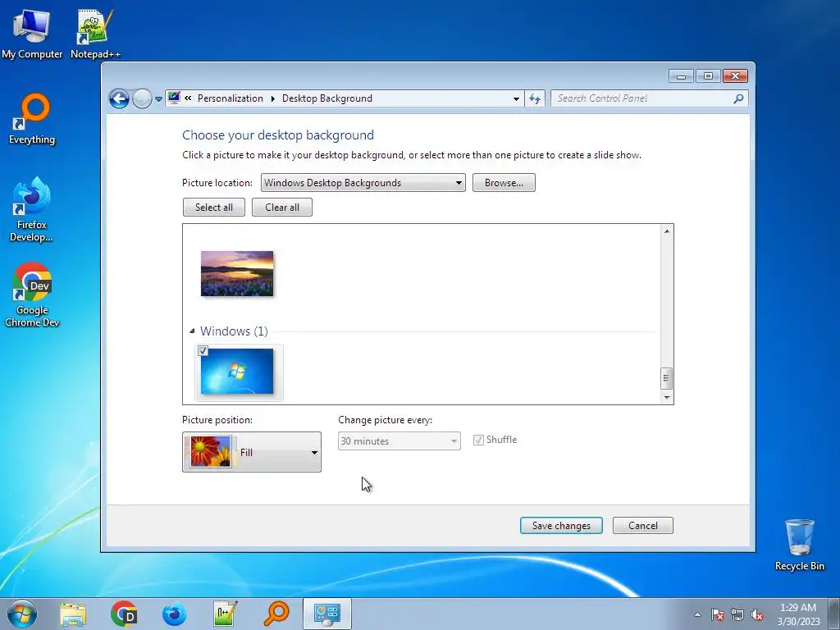Select the sunset lake wallpaper thumbnail
The image size is (840, 630).
click(x=237, y=273)
